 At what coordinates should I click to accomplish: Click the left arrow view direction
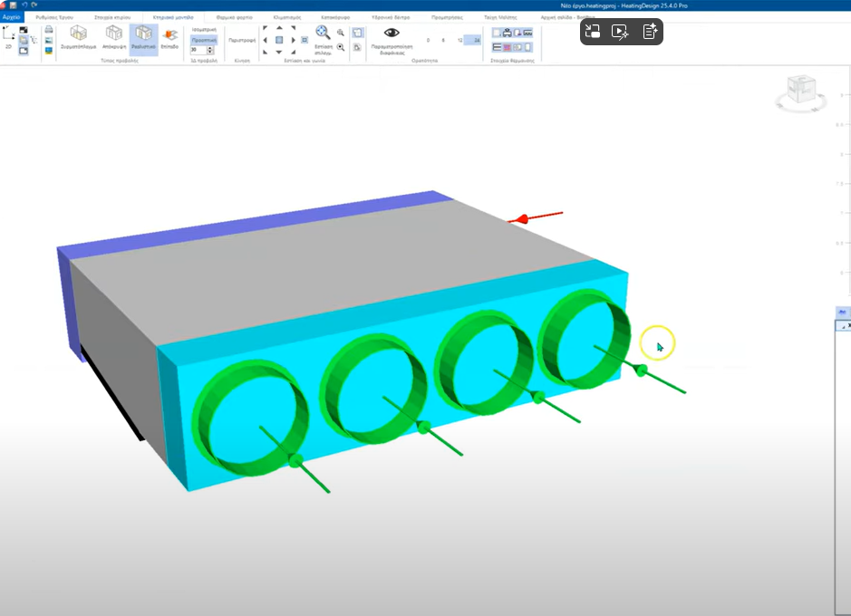(265, 40)
